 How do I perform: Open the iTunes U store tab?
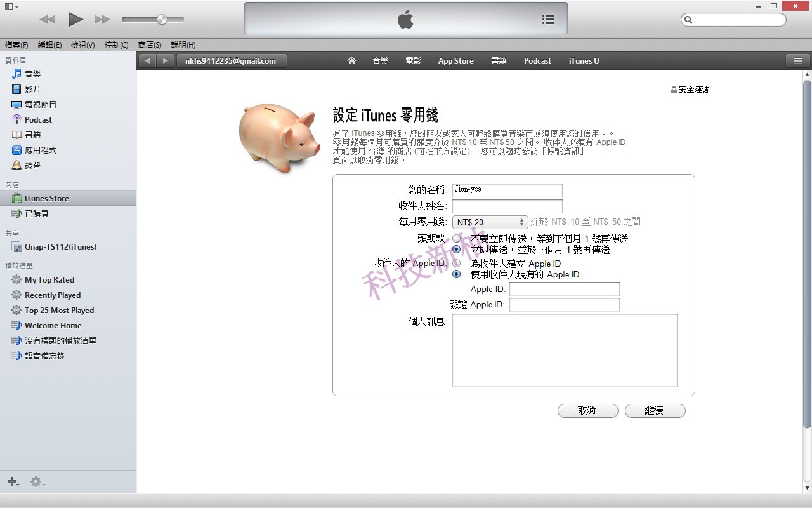click(584, 61)
